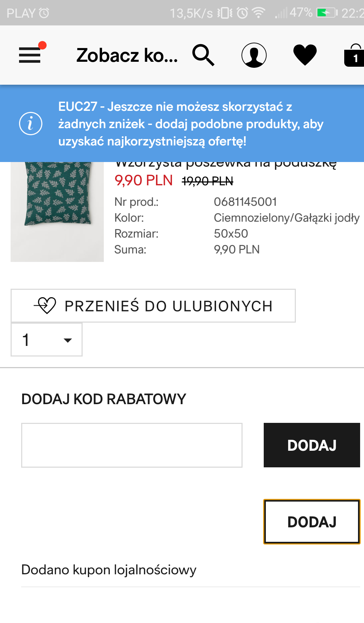Tap the Zobacz ko... page title
Viewport: 364px width, 623px height.
tap(127, 55)
